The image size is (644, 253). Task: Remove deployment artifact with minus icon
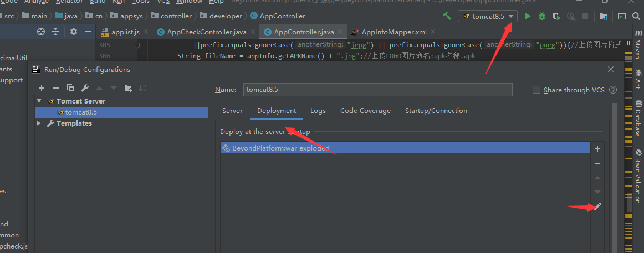597,163
